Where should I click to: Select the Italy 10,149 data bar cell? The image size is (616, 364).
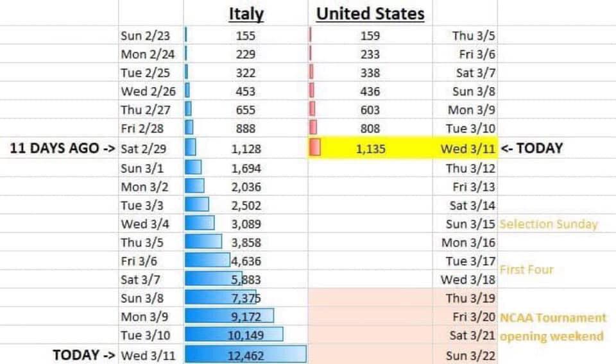[x=246, y=335]
